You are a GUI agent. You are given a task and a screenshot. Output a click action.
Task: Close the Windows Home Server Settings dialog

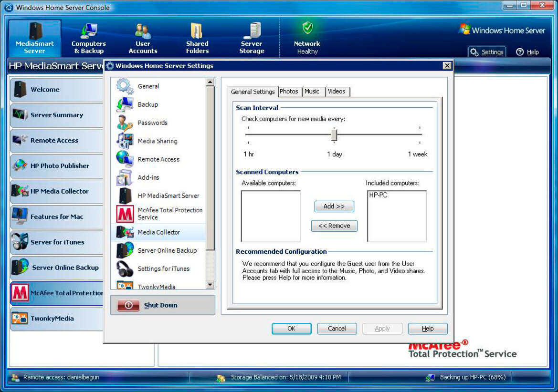click(x=447, y=65)
